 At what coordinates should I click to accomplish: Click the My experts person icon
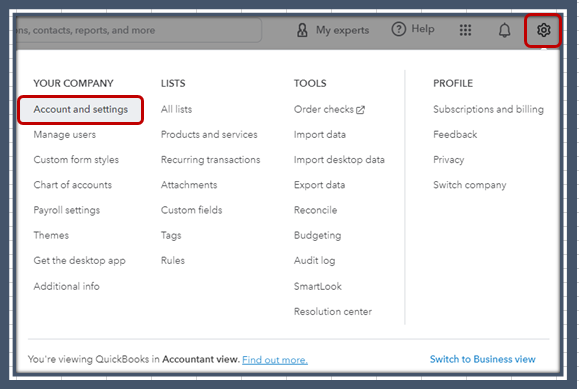(302, 30)
